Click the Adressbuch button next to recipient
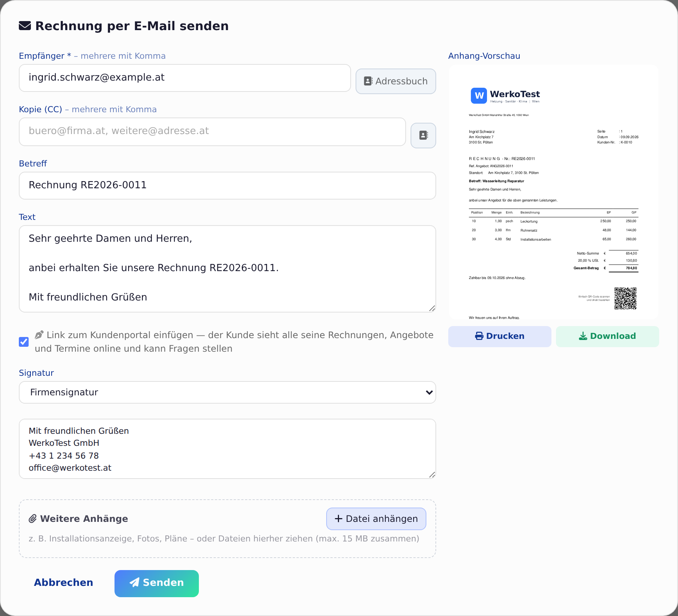 click(395, 81)
